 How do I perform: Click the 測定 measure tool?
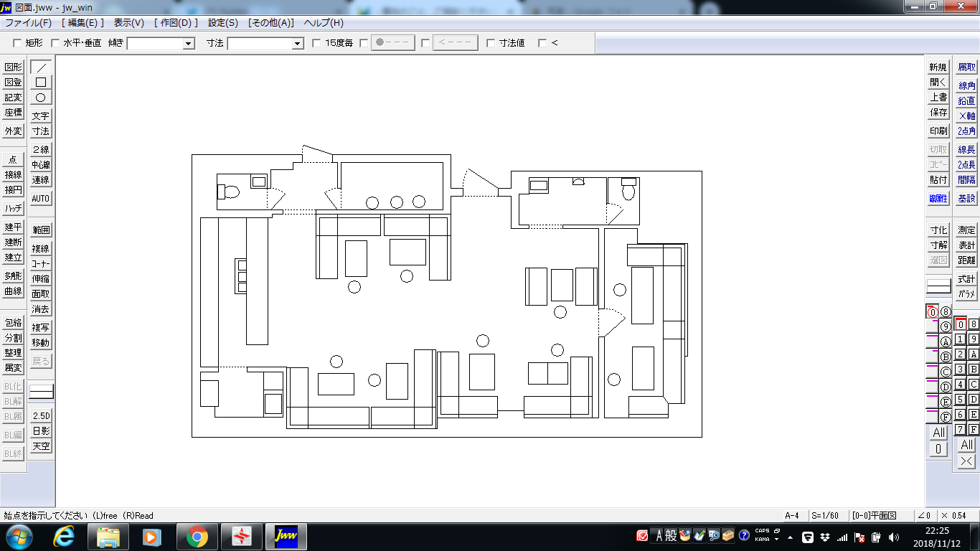pyautogui.click(x=966, y=230)
